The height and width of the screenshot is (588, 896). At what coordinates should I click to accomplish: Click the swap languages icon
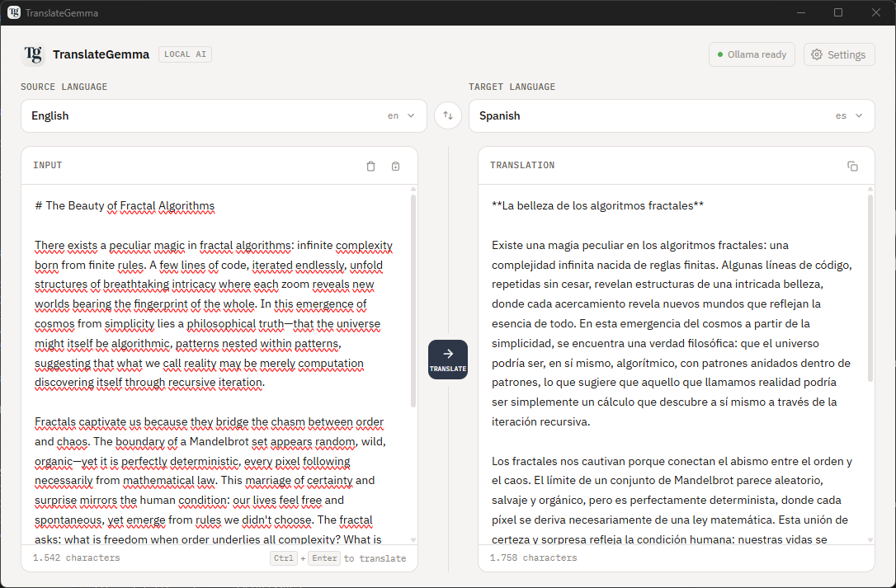pos(447,115)
